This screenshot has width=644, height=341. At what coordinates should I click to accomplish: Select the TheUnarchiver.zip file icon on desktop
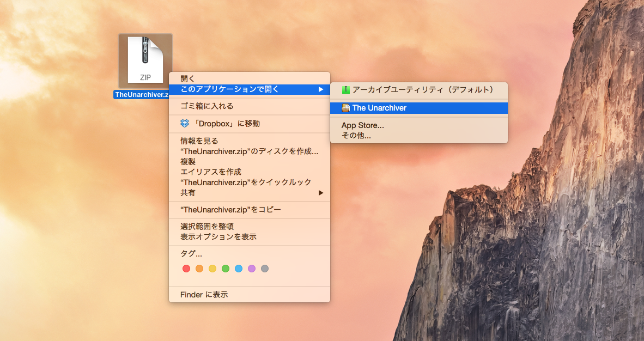[145, 61]
